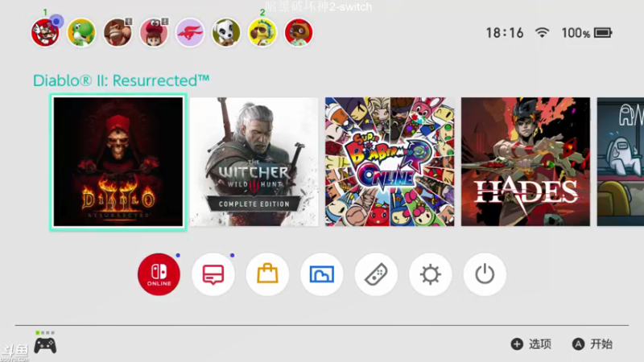Select Super Bomberman R Online tile
This screenshot has width=644, height=362.
point(390,162)
